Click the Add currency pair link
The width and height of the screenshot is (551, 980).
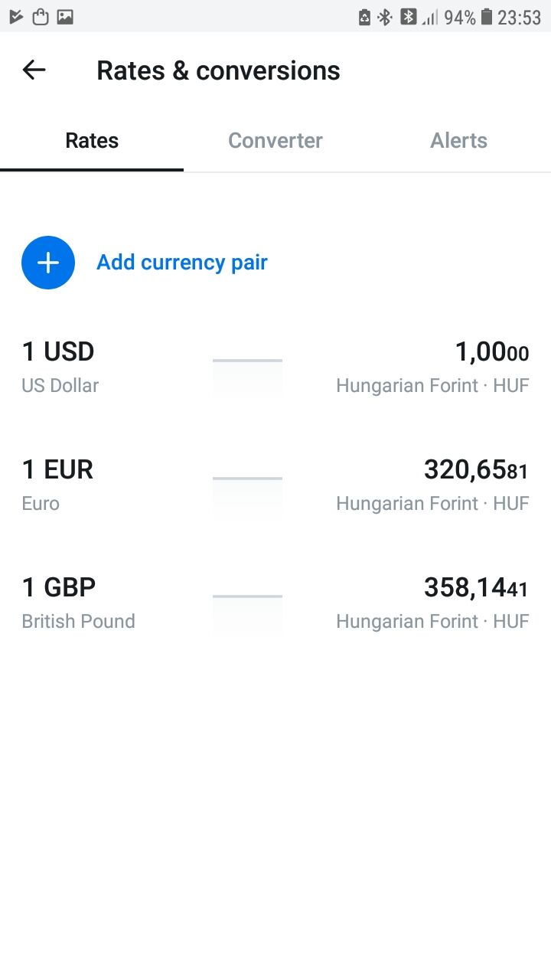(181, 263)
